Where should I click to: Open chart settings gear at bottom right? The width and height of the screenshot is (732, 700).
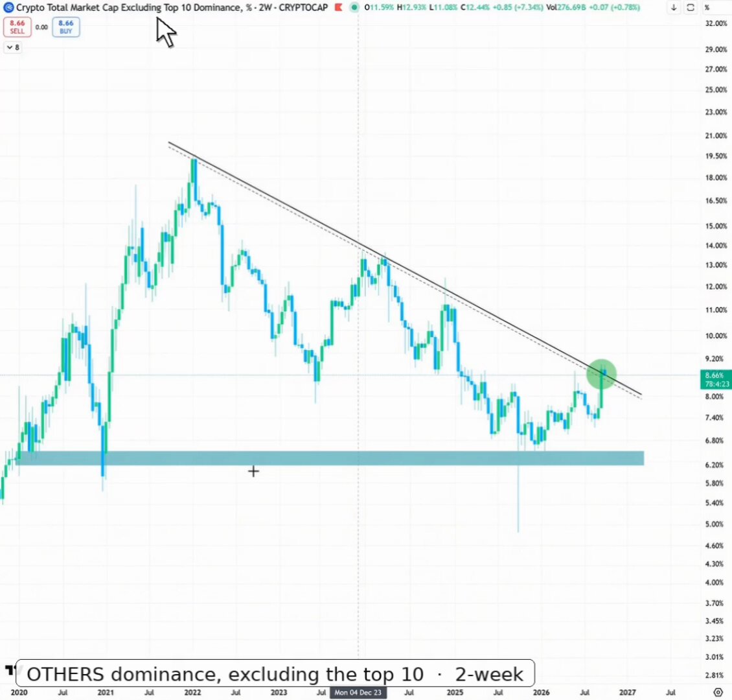coord(718,692)
